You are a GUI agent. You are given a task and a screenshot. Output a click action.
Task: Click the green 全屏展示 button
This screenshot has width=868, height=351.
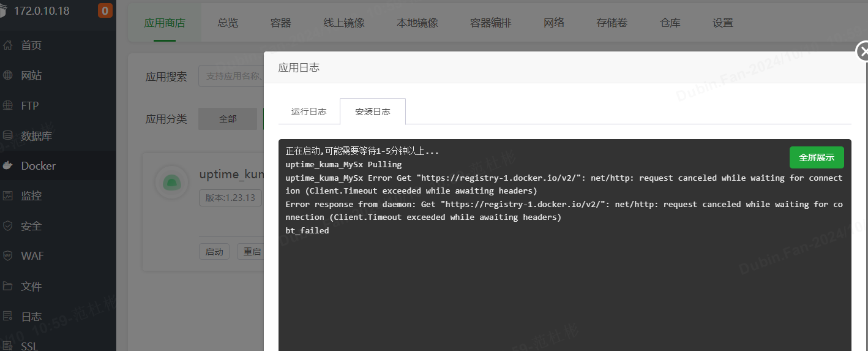click(817, 157)
